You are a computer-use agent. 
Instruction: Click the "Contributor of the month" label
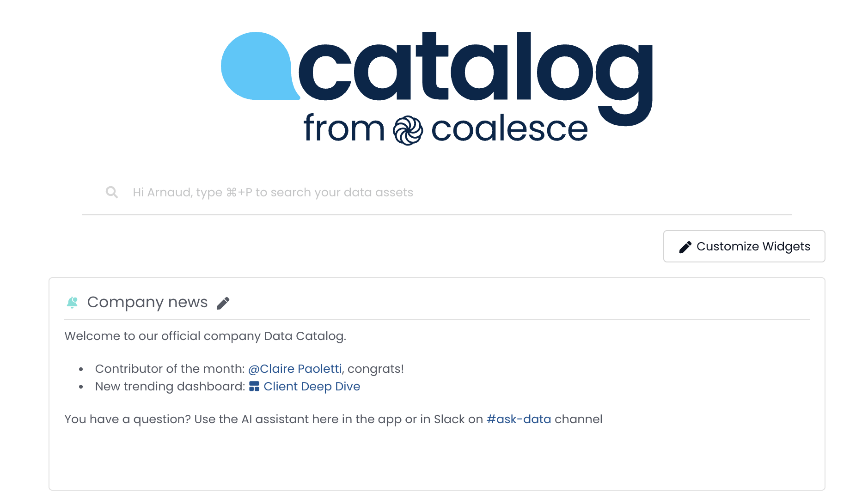170,369
